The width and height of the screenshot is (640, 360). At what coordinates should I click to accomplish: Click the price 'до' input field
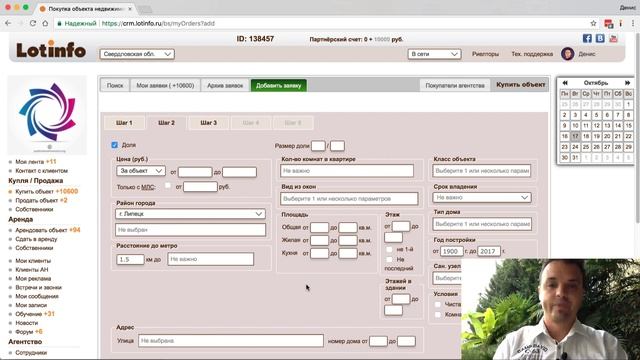(x=239, y=172)
